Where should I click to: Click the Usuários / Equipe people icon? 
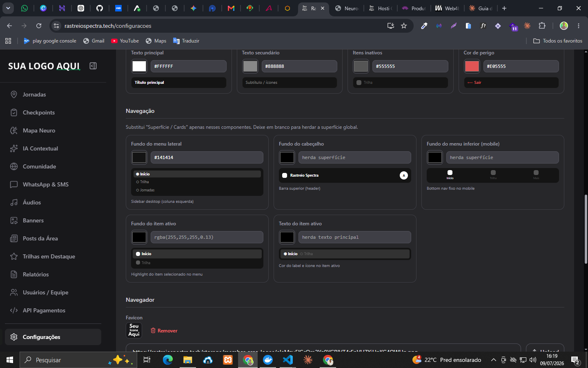click(14, 292)
